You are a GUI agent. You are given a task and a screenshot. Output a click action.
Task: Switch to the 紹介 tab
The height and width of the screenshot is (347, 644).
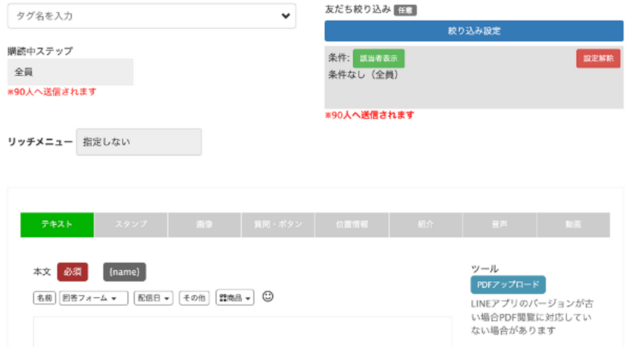pyautogui.click(x=426, y=224)
